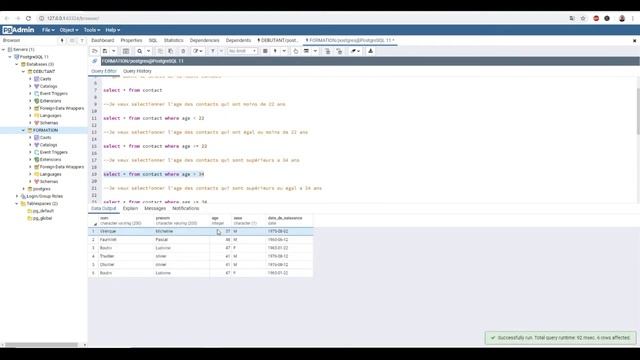
Task: Open the find options dropdown arrow
Action: tap(149, 51)
